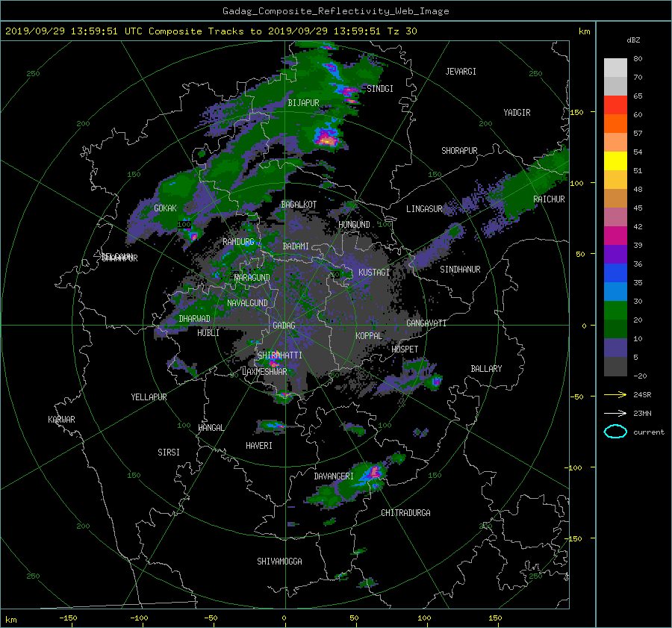
Task: Click the BAGALKOT city label
Action: coord(299,205)
